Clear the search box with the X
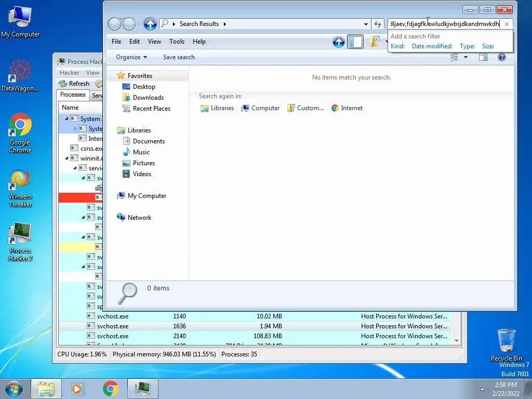532x399 pixels. (x=507, y=24)
